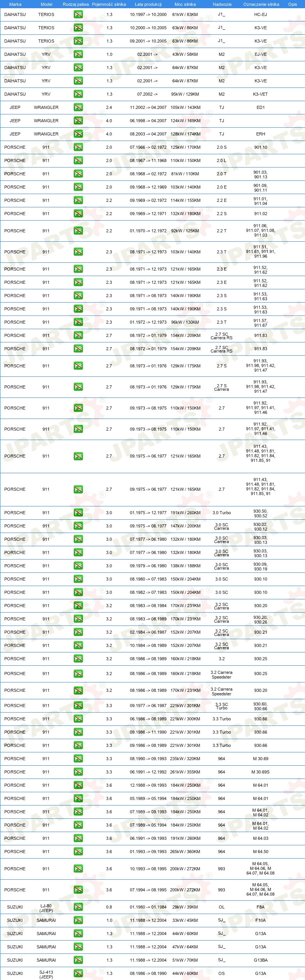Click fuel icon in Jeep Wrangler 124kW / 169KM row
This screenshot has width=305, height=980.
click(78, 121)
